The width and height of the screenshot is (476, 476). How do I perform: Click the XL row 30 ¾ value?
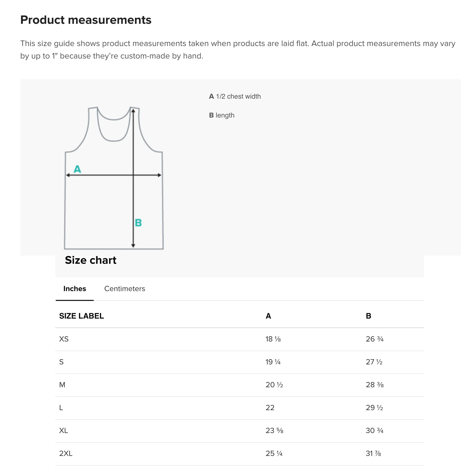click(375, 431)
